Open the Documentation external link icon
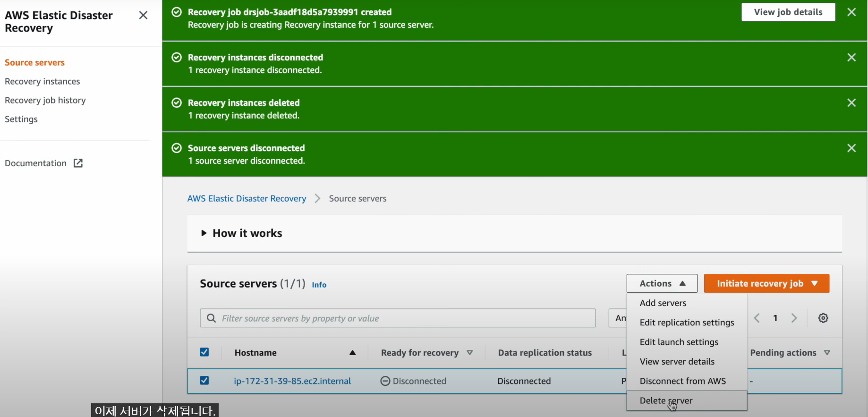The width and height of the screenshot is (868, 417). coord(78,163)
